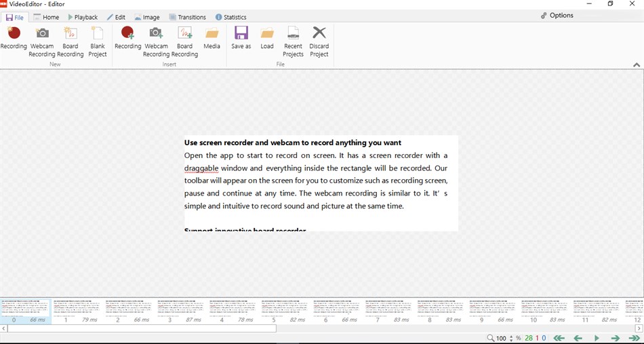Insert Media from folder icon
Viewport: 644px width, 344px height.
[212, 38]
